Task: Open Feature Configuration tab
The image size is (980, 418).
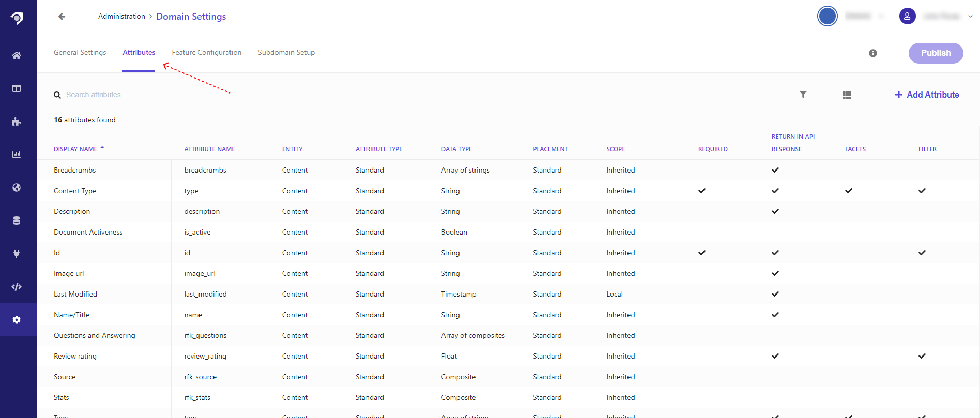Action: (x=207, y=52)
